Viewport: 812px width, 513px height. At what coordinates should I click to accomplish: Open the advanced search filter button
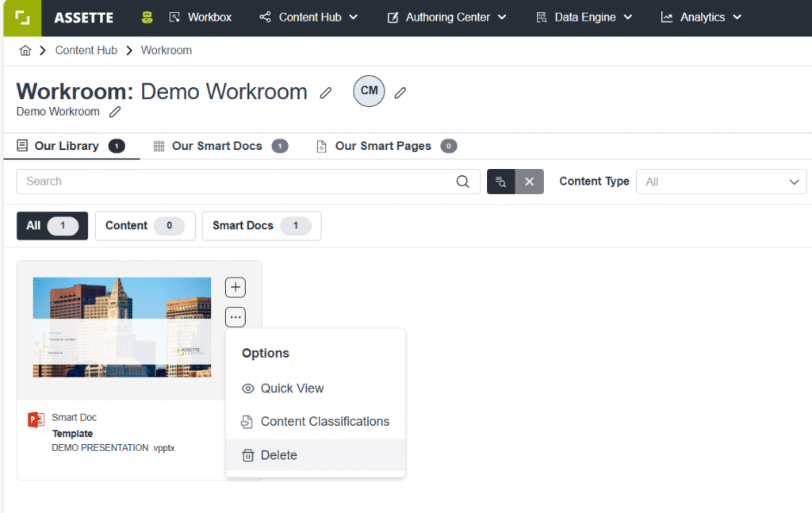pos(501,182)
